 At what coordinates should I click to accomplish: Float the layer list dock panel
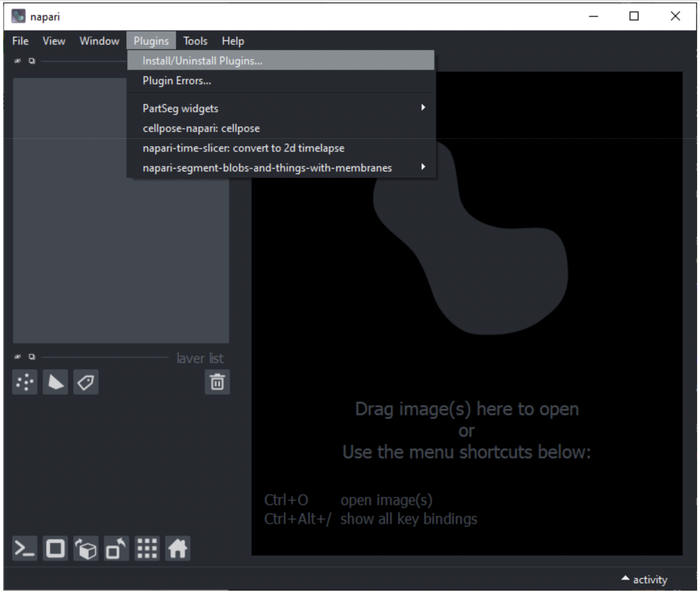pos(32,357)
